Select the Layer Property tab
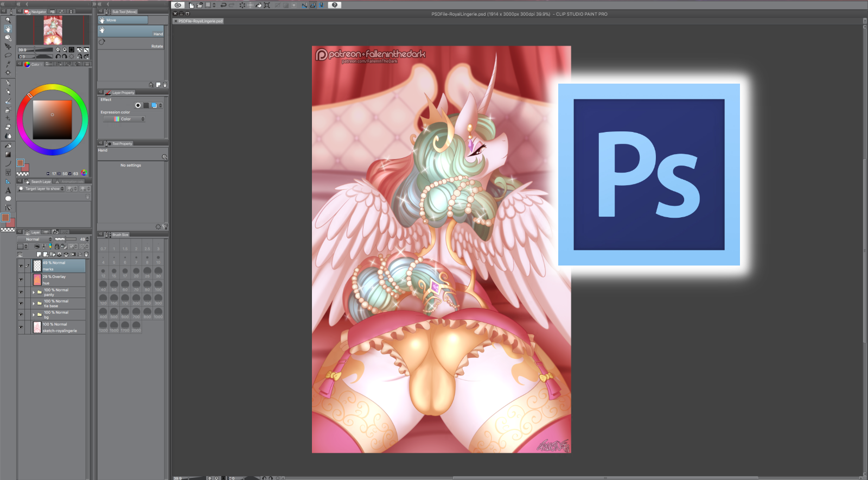The image size is (868, 480). pyautogui.click(x=120, y=92)
